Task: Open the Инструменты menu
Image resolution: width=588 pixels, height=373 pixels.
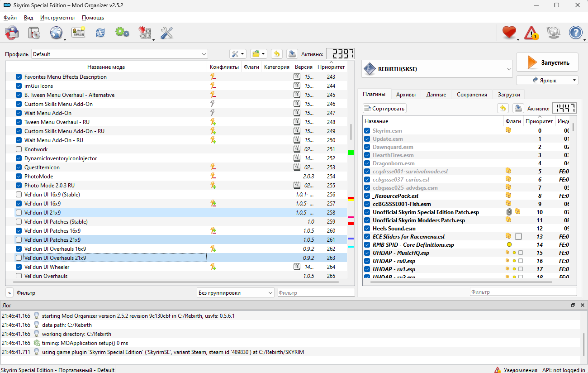Action: pyautogui.click(x=57, y=18)
